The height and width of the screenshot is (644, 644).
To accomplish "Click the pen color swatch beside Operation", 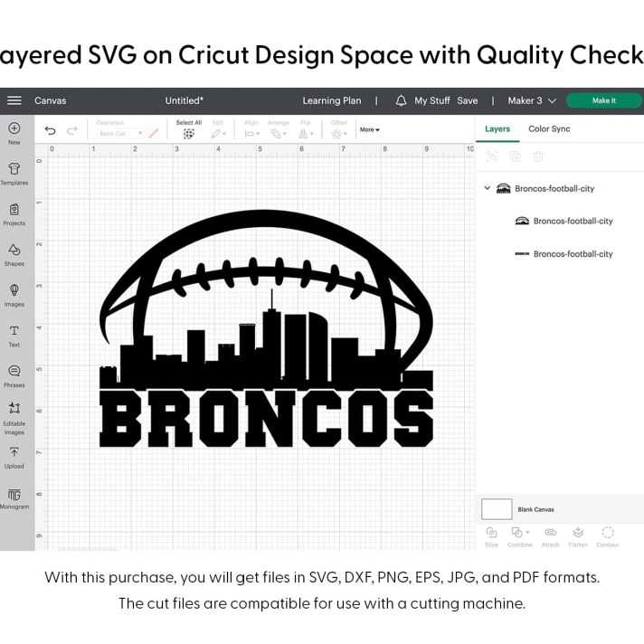I will point(154,134).
